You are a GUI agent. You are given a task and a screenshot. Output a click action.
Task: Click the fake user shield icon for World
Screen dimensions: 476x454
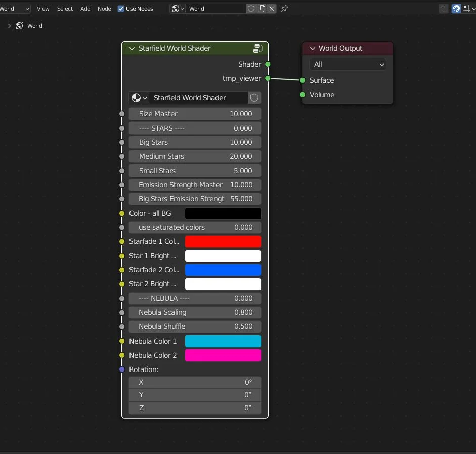(x=251, y=9)
